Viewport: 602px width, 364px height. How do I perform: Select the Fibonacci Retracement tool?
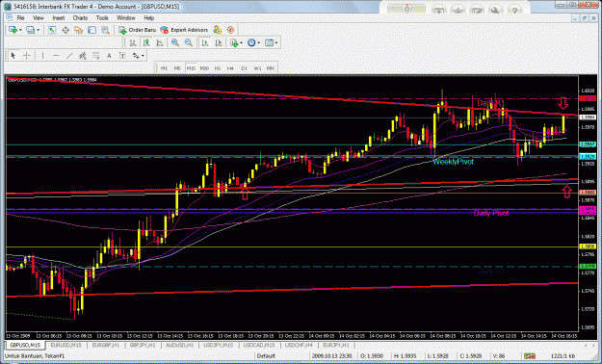pyautogui.click(x=96, y=56)
